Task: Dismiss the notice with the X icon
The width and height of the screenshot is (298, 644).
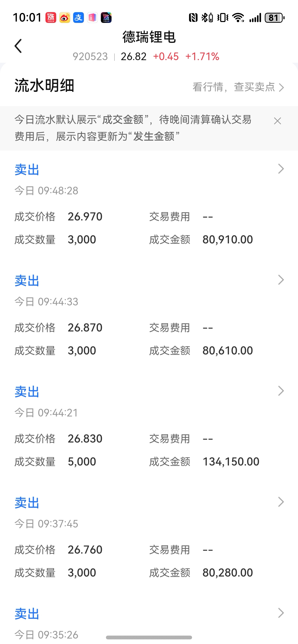Action: [x=277, y=121]
